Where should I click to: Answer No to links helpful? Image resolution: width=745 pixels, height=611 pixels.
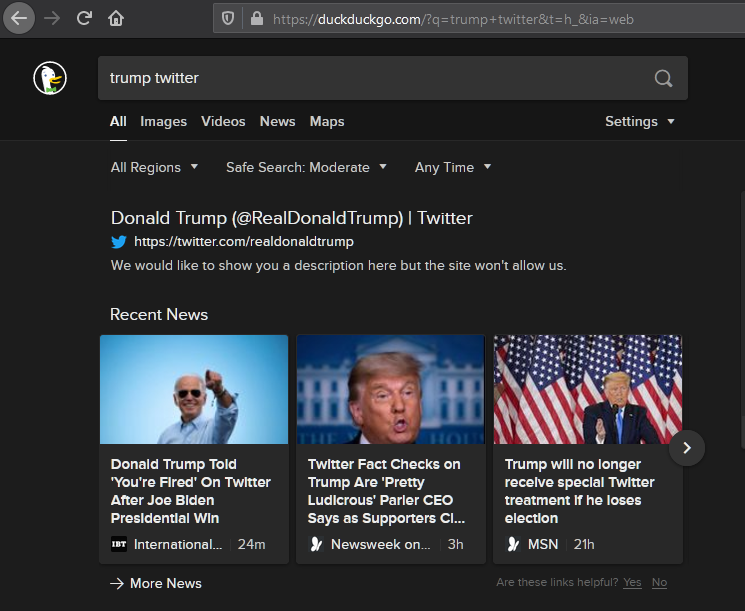pos(659,582)
